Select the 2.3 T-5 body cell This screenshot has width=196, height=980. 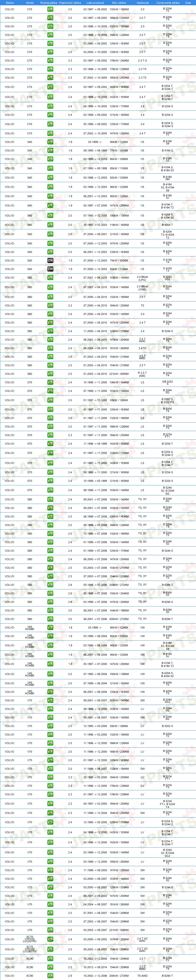[142, 61]
